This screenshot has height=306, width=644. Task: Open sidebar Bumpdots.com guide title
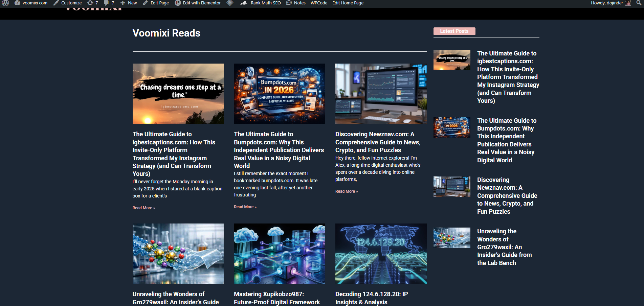(507, 140)
